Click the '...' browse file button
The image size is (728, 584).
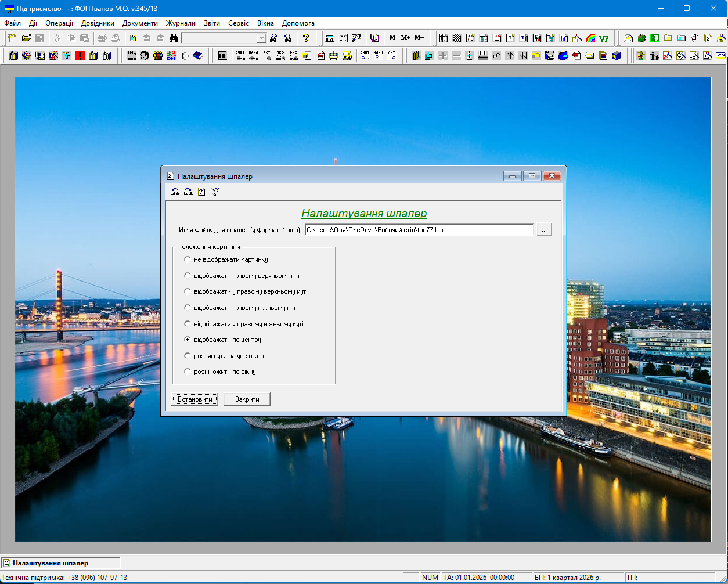click(543, 230)
